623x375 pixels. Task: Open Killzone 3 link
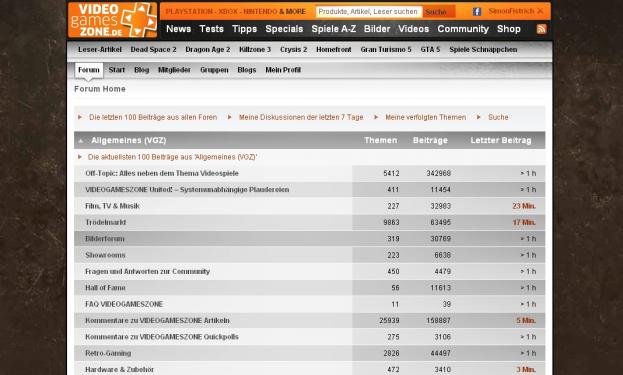pos(255,50)
